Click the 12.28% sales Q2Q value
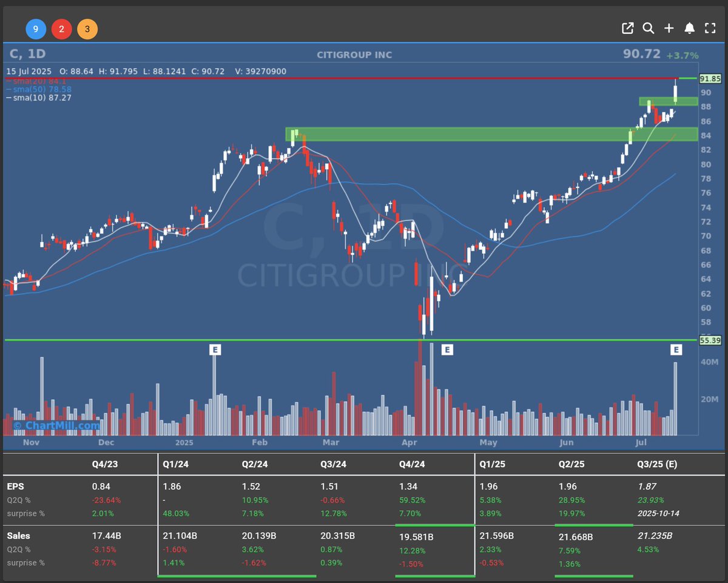Screen dimensions: 728x583 [413, 550]
